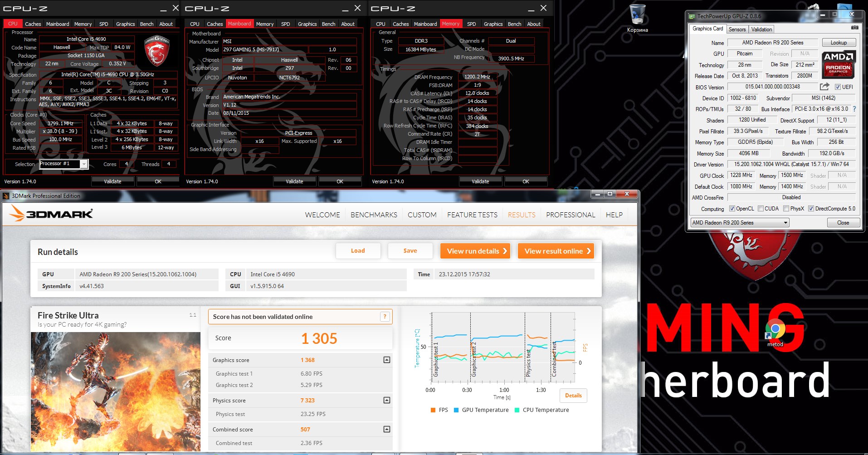Click the orange FPS legend swatch
Screen dimensions: 868x455
pyautogui.click(x=433, y=410)
